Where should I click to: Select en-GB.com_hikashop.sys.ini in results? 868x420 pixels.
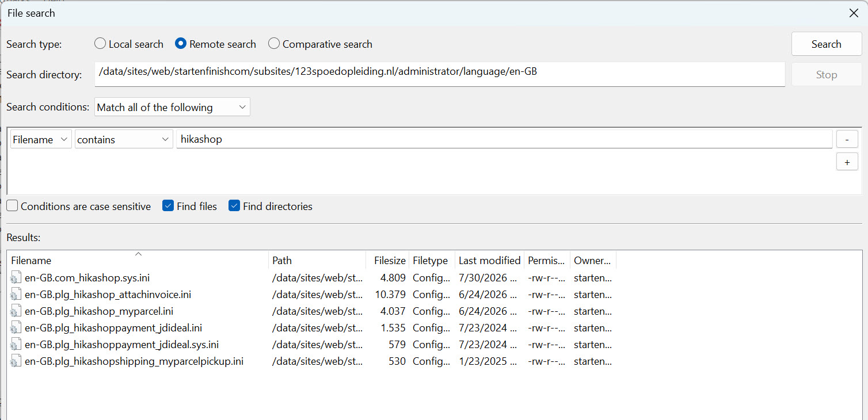coord(87,278)
